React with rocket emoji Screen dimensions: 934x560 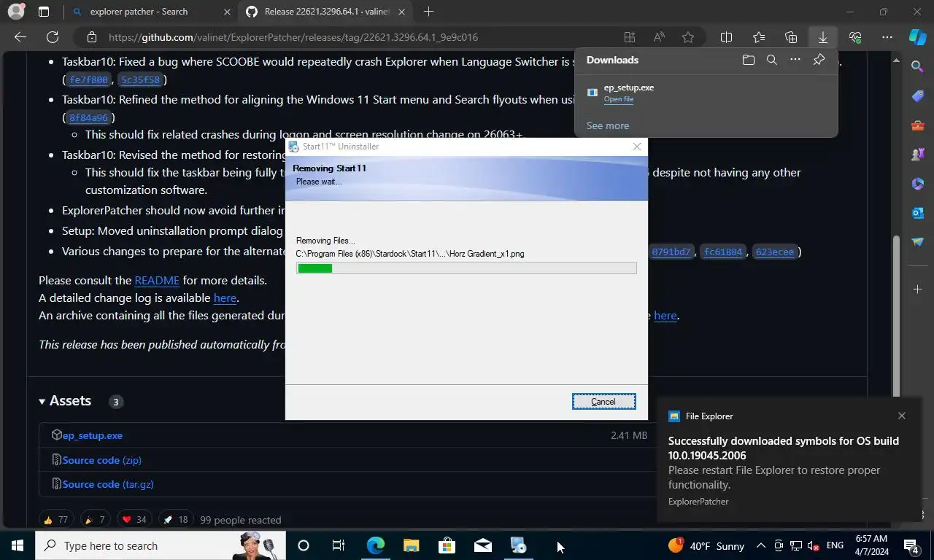(176, 520)
